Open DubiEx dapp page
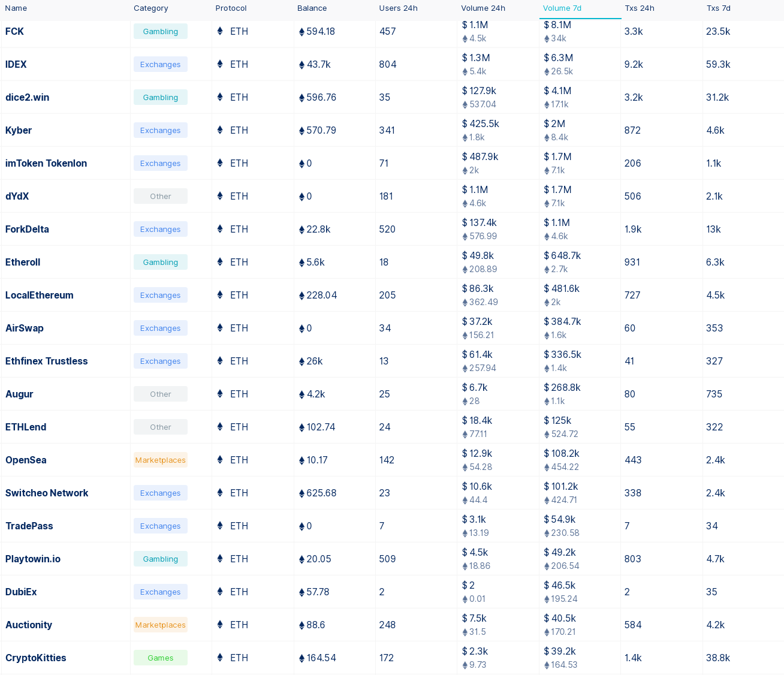 point(21,592)
